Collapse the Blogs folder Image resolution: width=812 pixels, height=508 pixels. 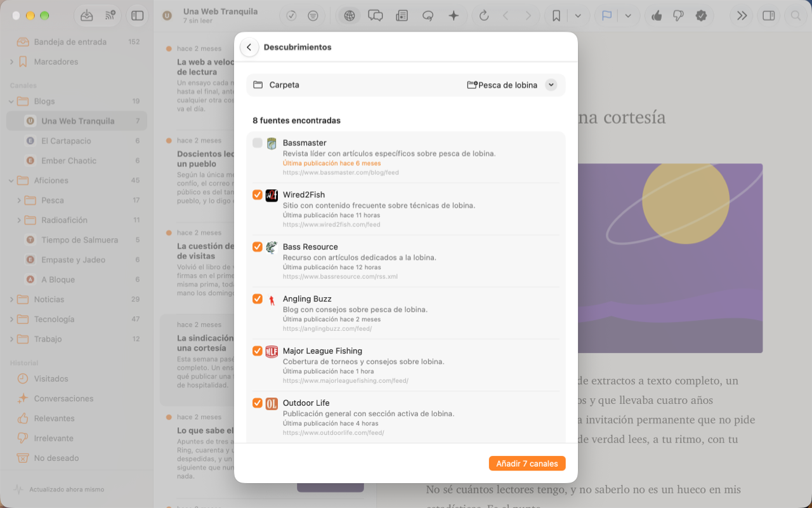point(11,102)
